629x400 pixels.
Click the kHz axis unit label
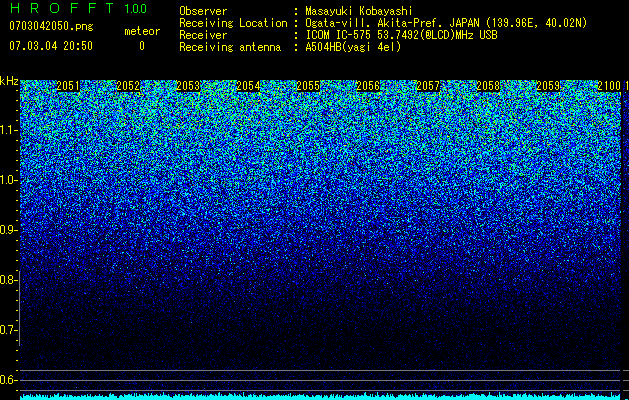pyautogui.click(x=9, y=81)
